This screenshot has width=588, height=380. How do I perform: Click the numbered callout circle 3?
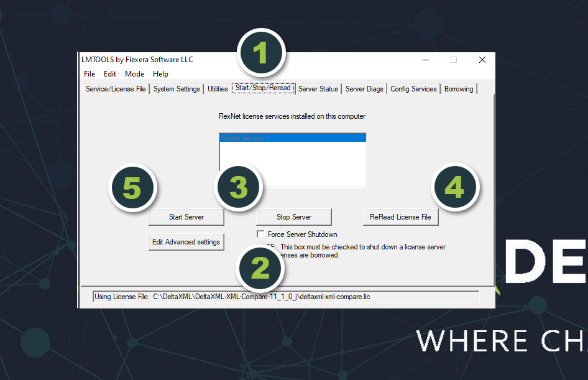(239, 187)
